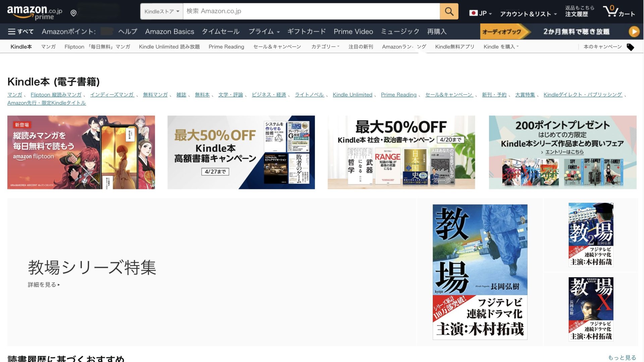This screenshot has width=644, height=362.
Task: Select the Prime Reading tab
Action: click(226, 47)
